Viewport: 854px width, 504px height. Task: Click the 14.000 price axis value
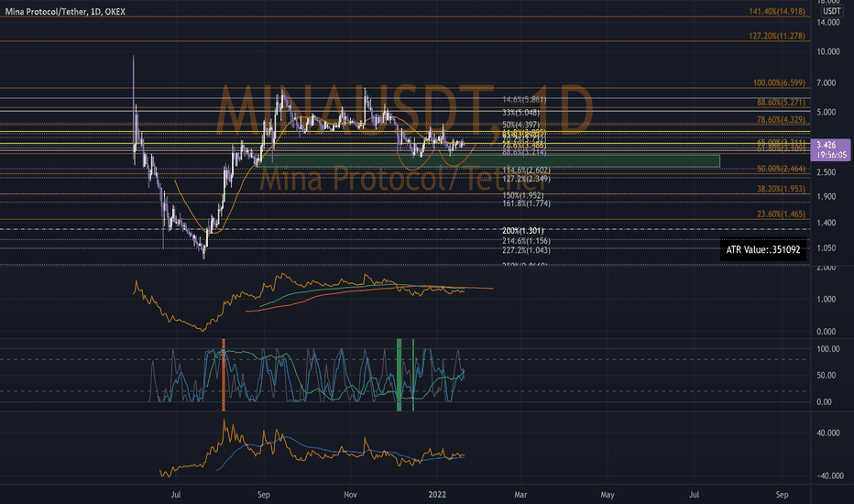coord(827,22)
